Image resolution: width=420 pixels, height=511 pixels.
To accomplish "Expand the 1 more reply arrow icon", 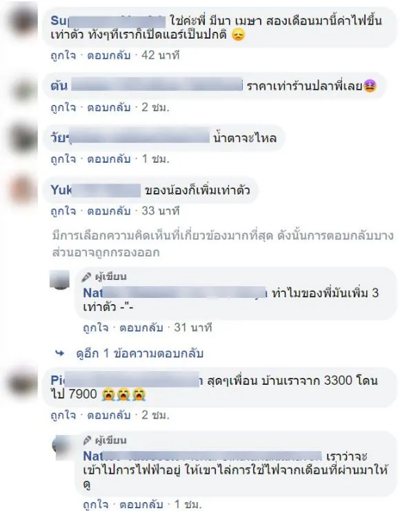I will coord(60,353).
